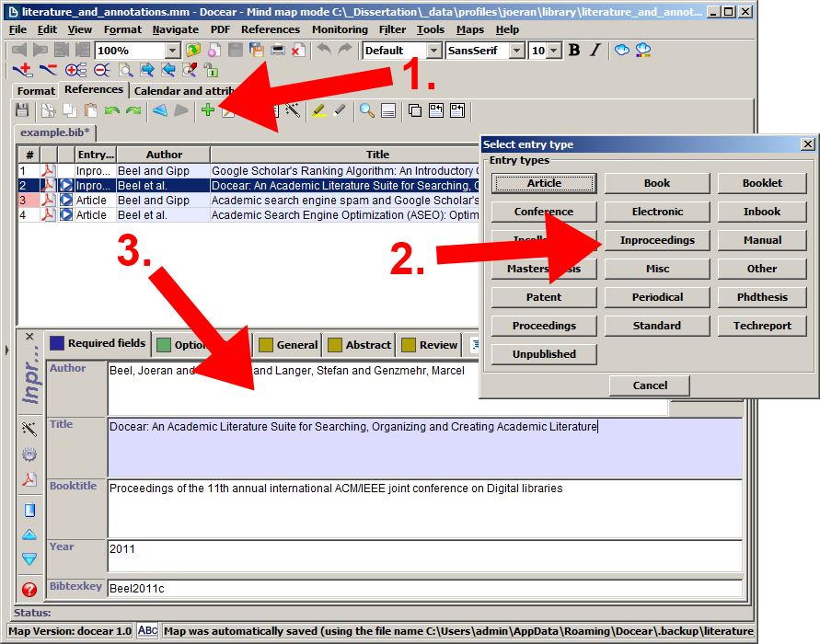Image resolution: width=820 pixels, height=644 pixels.
Task: Click the Booktitle input field
Action: click(x=424, y=509)
